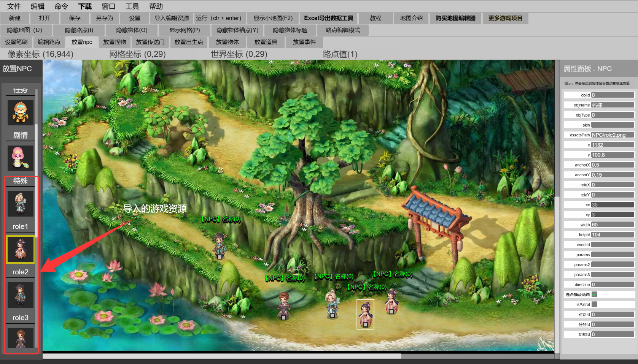Viewport: 638px width, 364px height.
Task: Uncheck the 是否播放动画 checkbox
Action: click(x=595, y=294)
